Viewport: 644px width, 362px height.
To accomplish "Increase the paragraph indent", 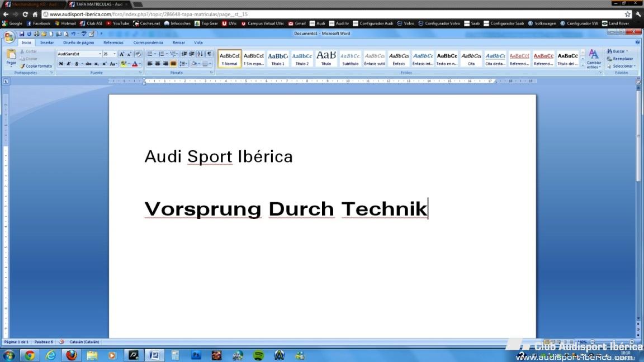I will click(191, 54).
